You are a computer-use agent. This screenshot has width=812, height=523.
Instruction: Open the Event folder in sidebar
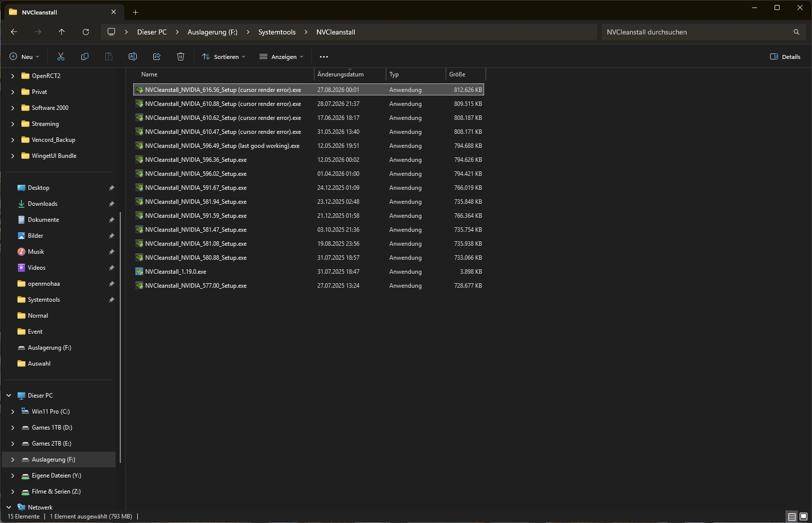[x=35, y=332]
